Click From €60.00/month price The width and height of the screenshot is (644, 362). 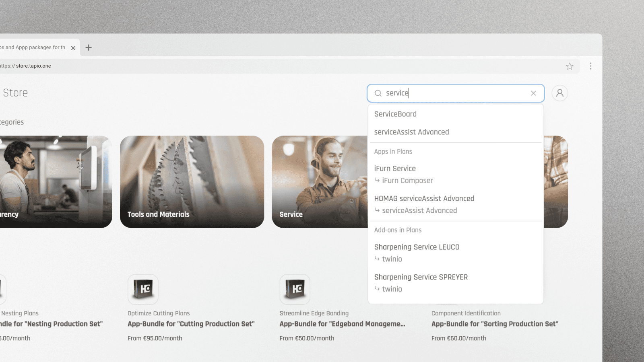pyautogui.click(x=459, y=338)
